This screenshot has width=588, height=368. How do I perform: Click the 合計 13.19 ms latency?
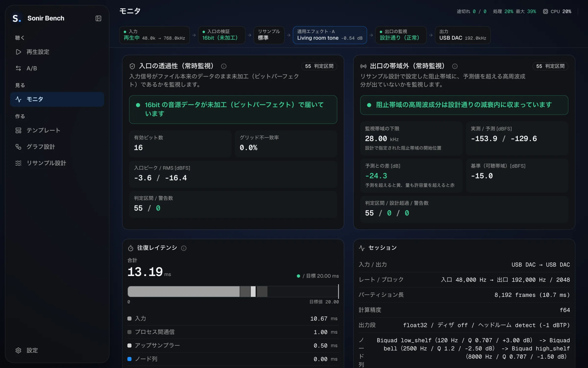[149, 272]
